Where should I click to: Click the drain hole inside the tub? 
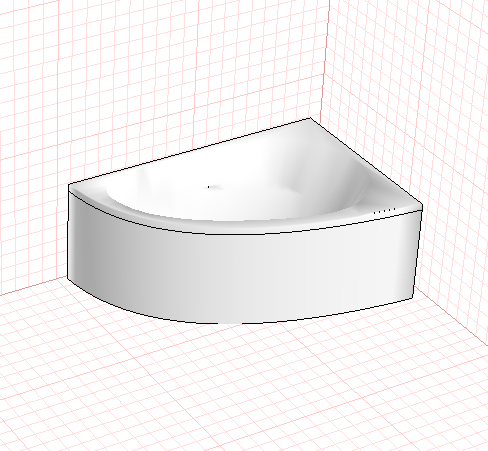coord(209,187)
